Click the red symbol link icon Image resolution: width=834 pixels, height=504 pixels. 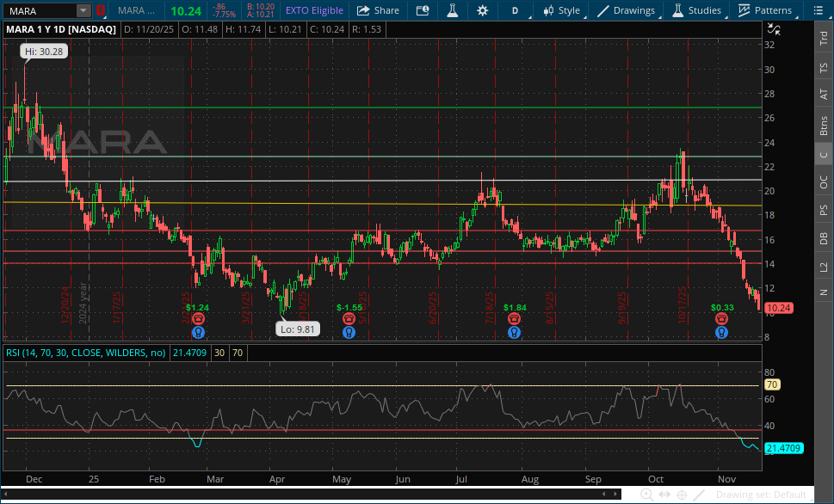click(101, 10)
